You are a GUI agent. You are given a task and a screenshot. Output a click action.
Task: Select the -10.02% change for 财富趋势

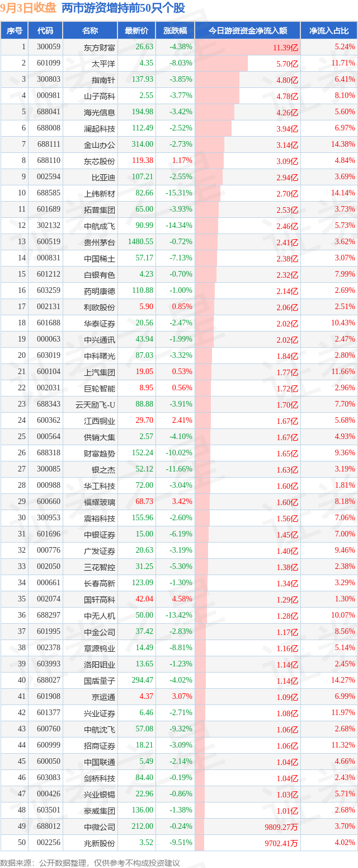180,453
